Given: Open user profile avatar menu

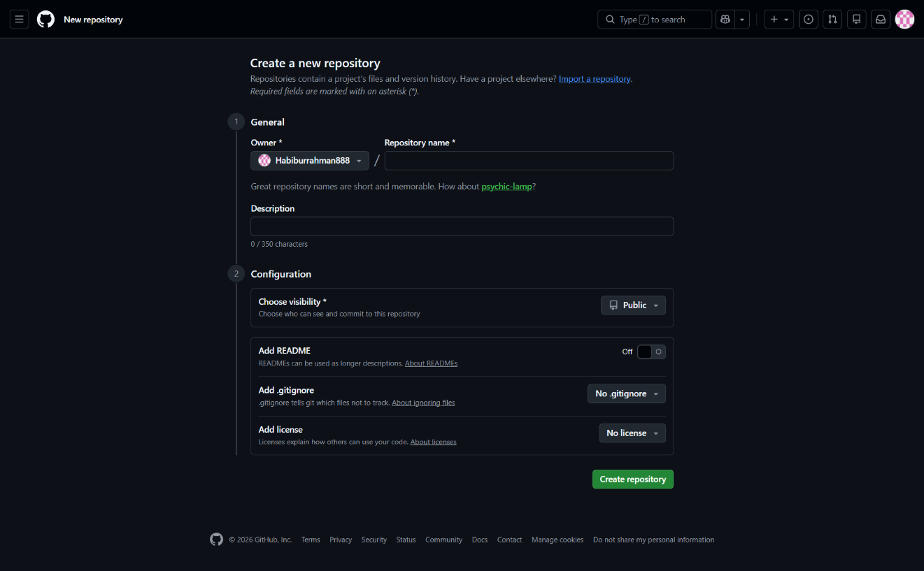Looking at the screenshot, I should (904, 20).
